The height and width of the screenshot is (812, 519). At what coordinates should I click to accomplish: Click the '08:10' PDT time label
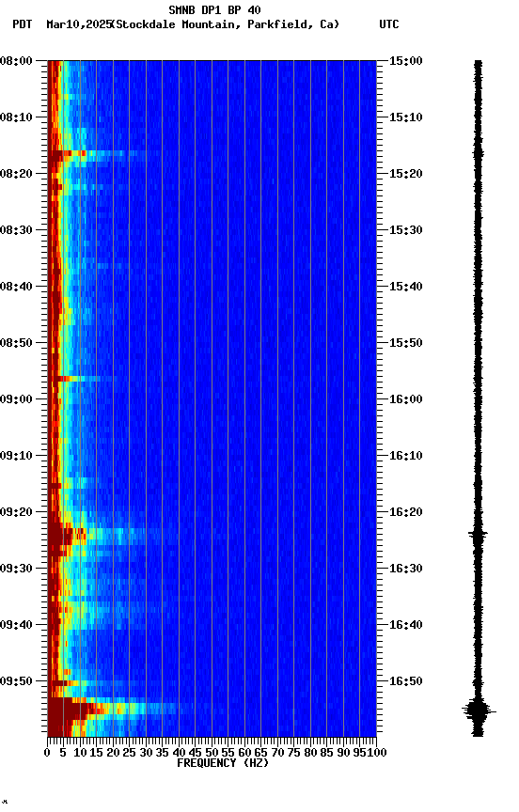point(16,117)
